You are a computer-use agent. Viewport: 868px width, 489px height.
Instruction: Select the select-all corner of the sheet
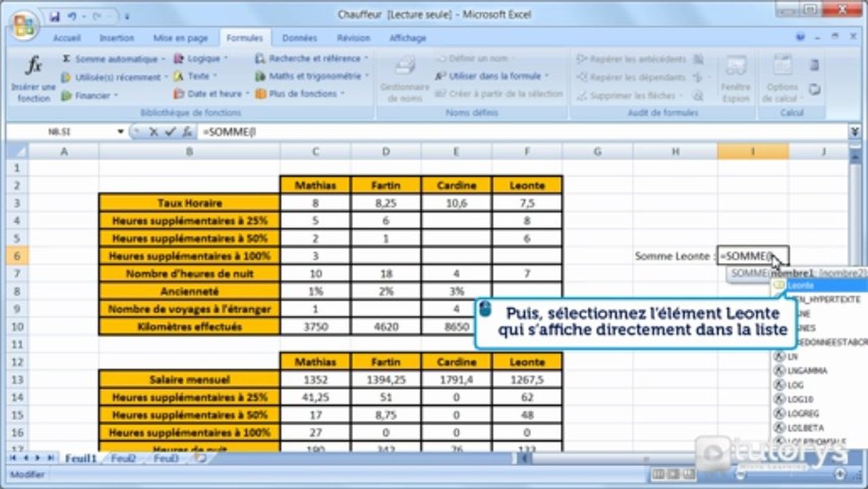[17, 152]
